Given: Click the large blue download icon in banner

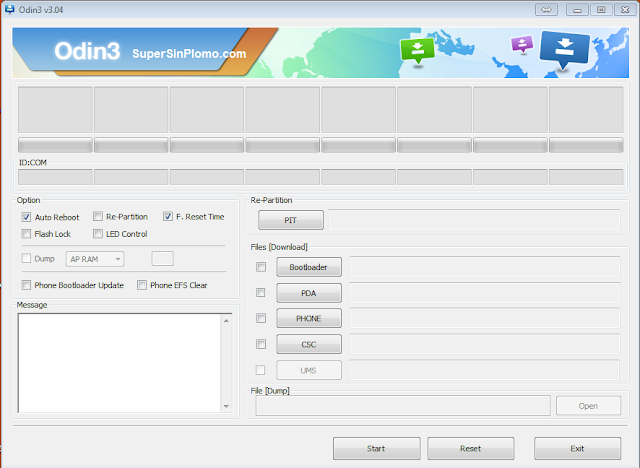Looking at the screenshot, I should coord(564,49).
